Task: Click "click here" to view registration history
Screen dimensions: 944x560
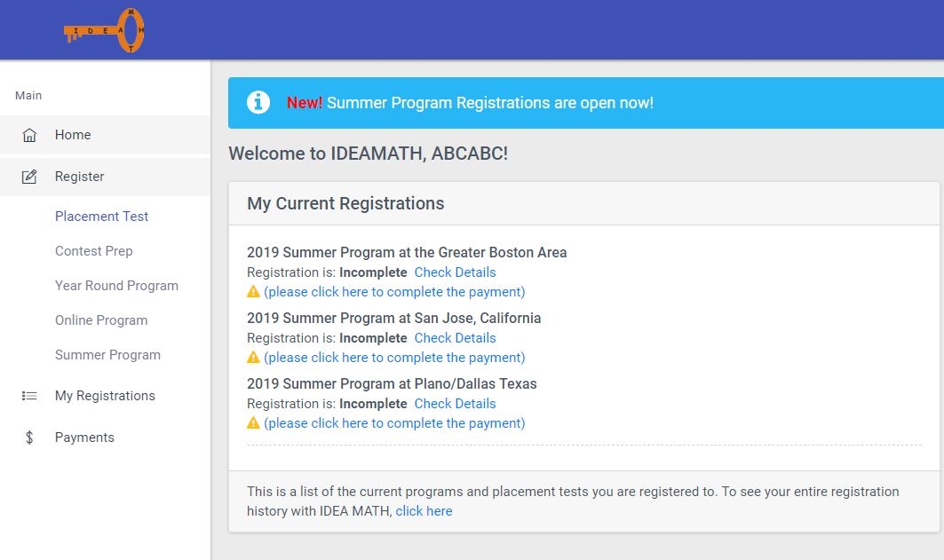Action: [424, 510]
